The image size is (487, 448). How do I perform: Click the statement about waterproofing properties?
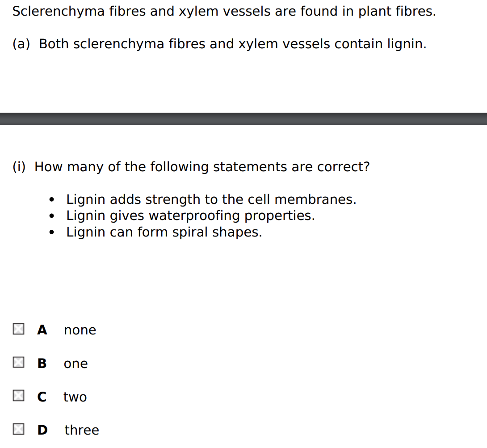[x=190, y=216]
